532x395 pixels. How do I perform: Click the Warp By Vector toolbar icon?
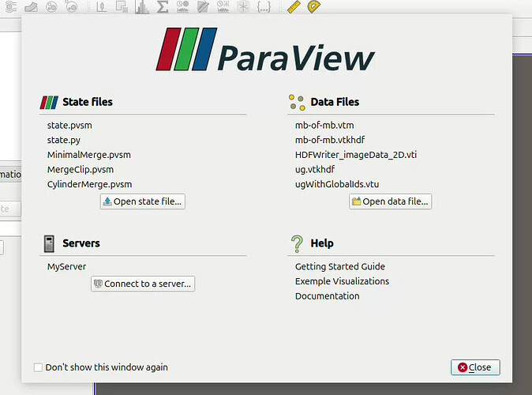point(31,6)
